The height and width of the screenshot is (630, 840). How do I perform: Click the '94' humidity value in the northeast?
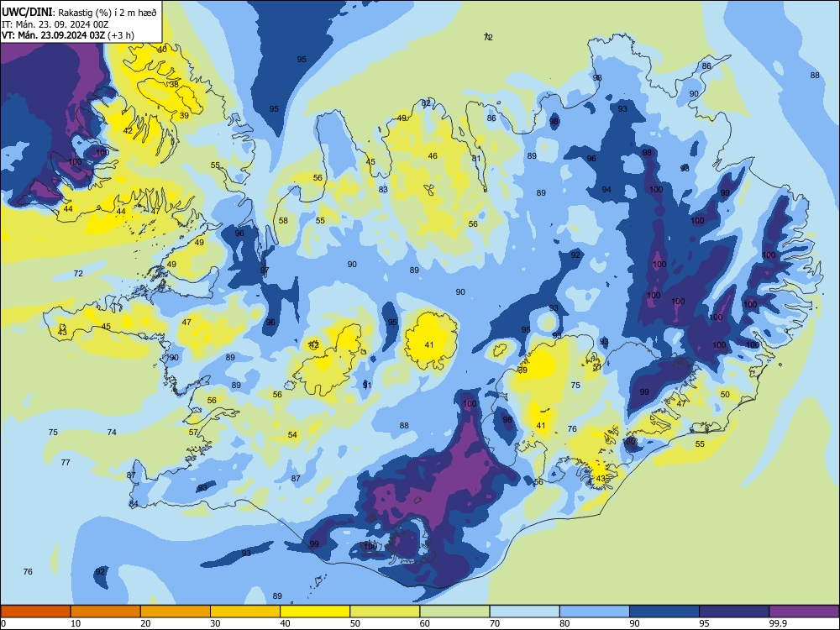(x=606, y=190)
